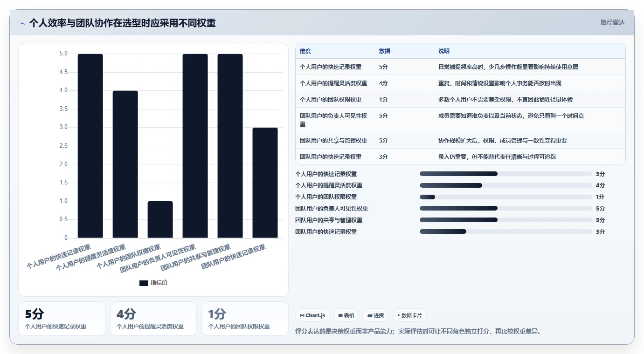Click the chart bar for 个人用户的团队权限权重

pos(160,219)
